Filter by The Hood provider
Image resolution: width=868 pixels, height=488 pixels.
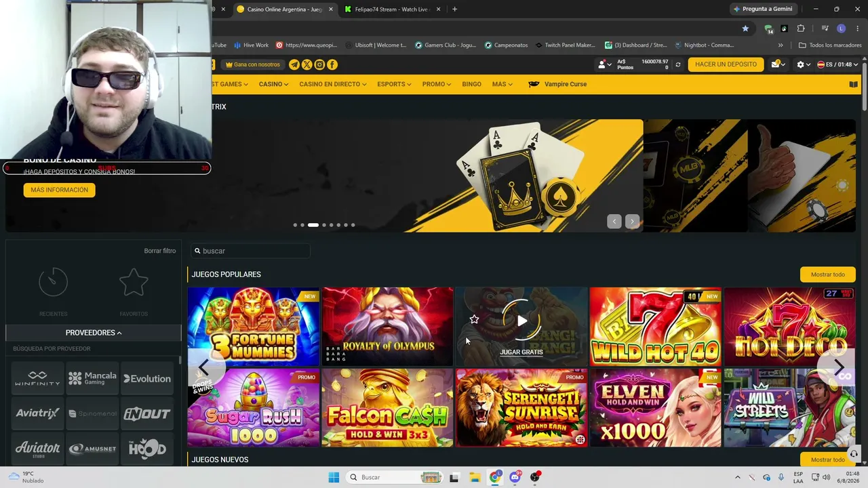147,449
